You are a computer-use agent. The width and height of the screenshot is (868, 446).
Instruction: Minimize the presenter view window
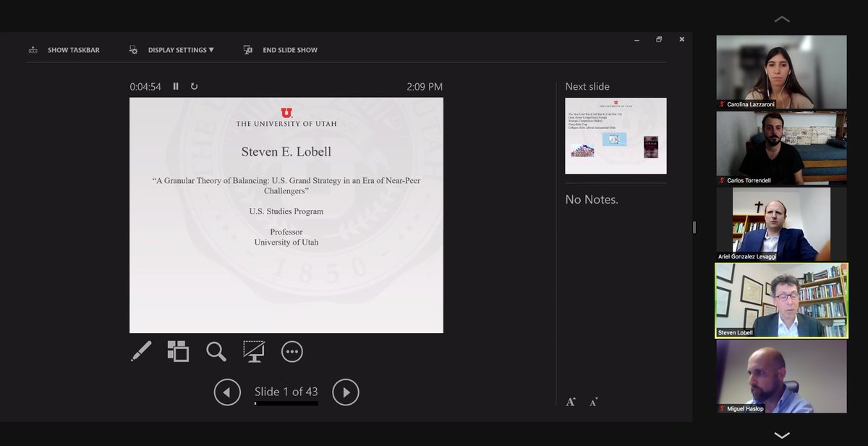coord(636,39)
